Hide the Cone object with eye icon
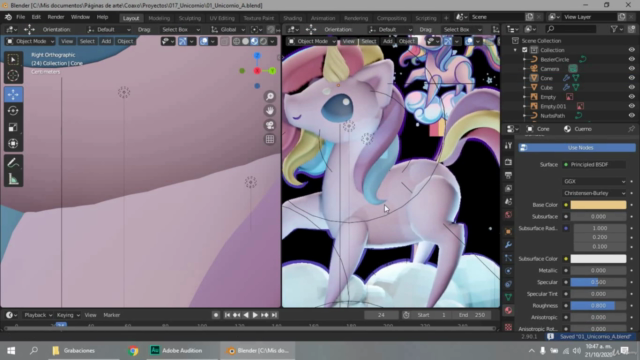 coord(631,78)
